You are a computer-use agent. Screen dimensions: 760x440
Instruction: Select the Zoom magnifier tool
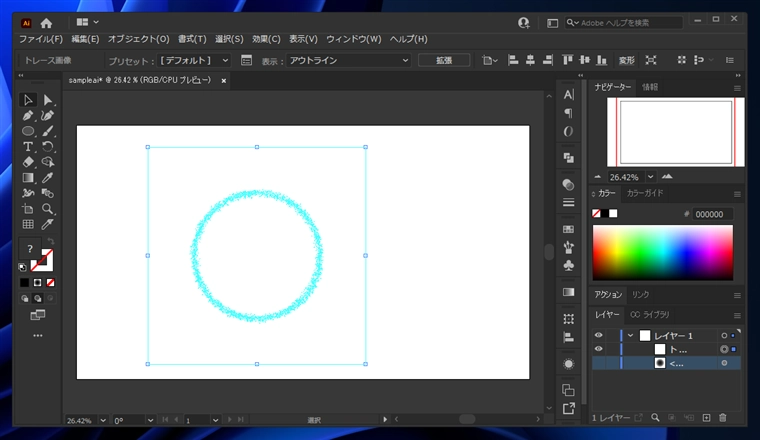tap(48, 208)
